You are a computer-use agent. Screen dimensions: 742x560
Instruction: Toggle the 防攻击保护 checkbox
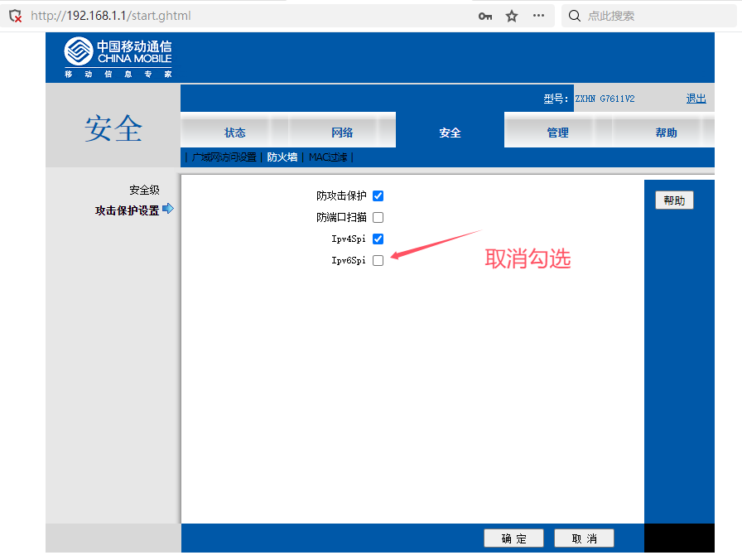(x=378, y=196)
